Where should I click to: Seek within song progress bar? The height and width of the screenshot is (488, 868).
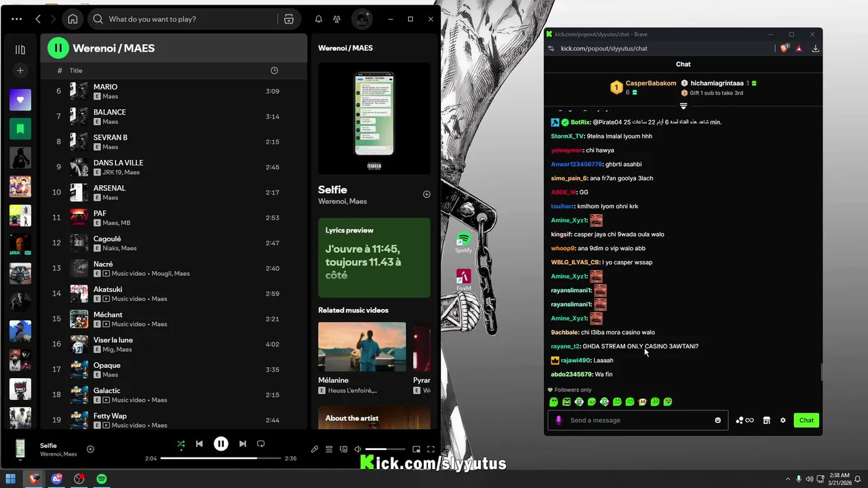(x=220, y=458)
